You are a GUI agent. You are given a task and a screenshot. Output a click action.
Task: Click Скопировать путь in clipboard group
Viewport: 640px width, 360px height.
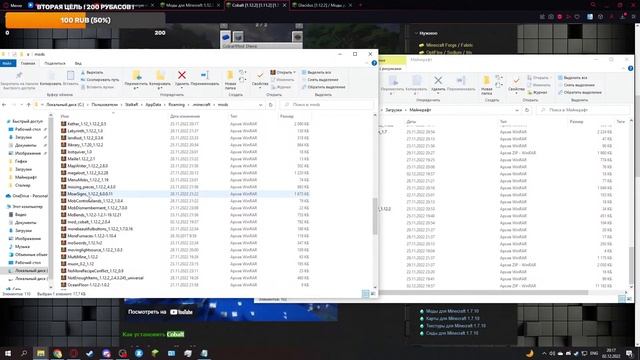[100, 80]
